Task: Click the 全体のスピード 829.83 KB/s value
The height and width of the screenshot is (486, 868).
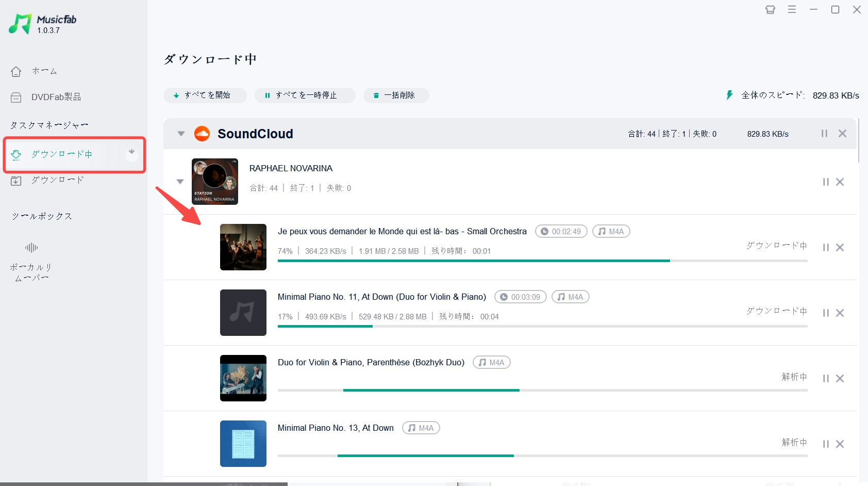Action: pos(836,95)
